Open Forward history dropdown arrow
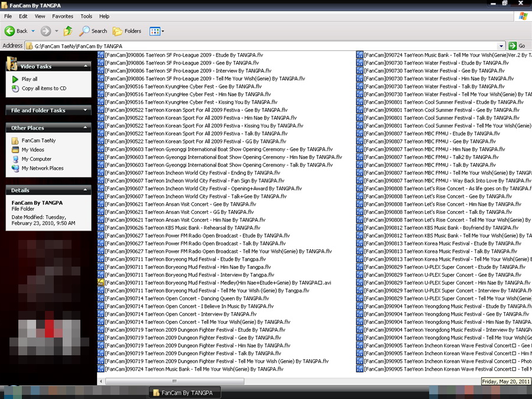532x399 pixels. pos(56,31)
